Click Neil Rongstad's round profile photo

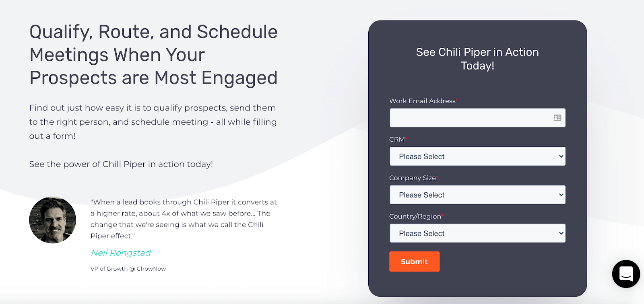[53, 220]
